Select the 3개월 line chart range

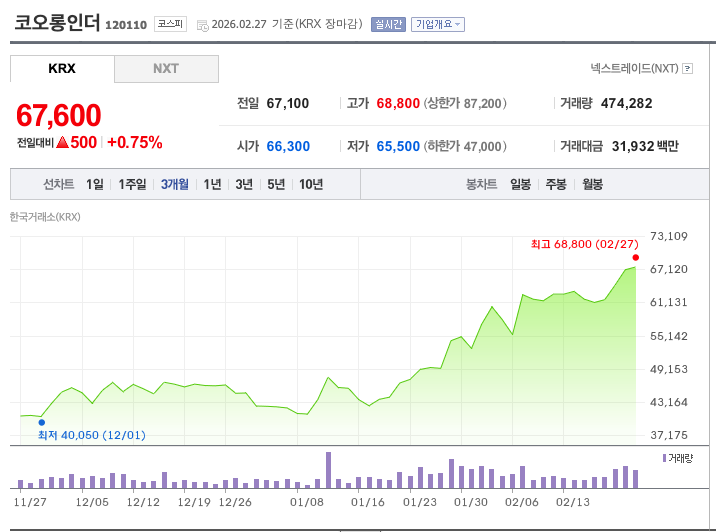pyautogui.click(x=175, y=184)
